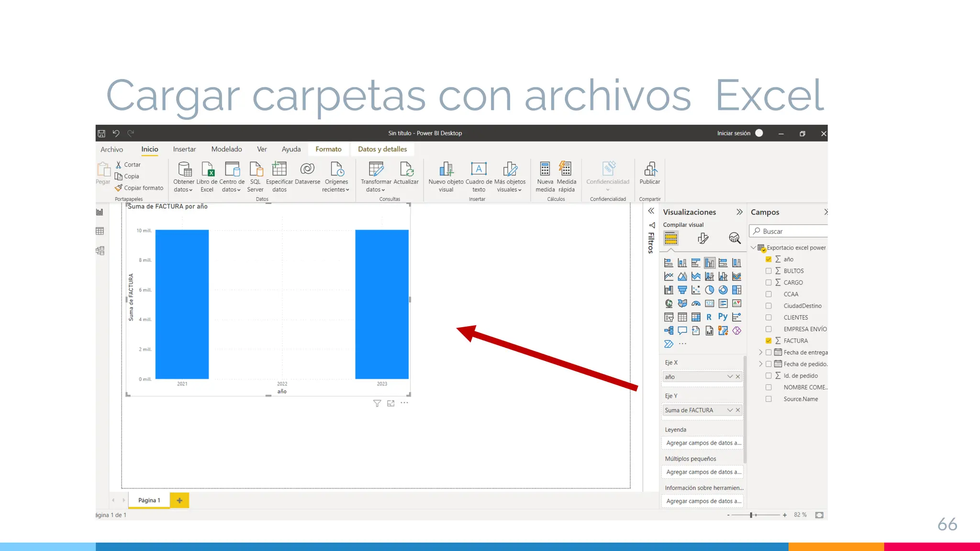
Task: Check the Source.Name field checkbox
Action: (x=768, y=399)
